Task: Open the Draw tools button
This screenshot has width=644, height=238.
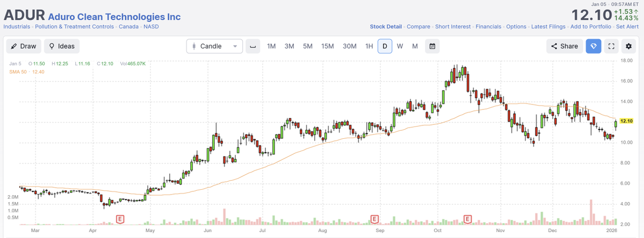Action: (x=24, y=46)
